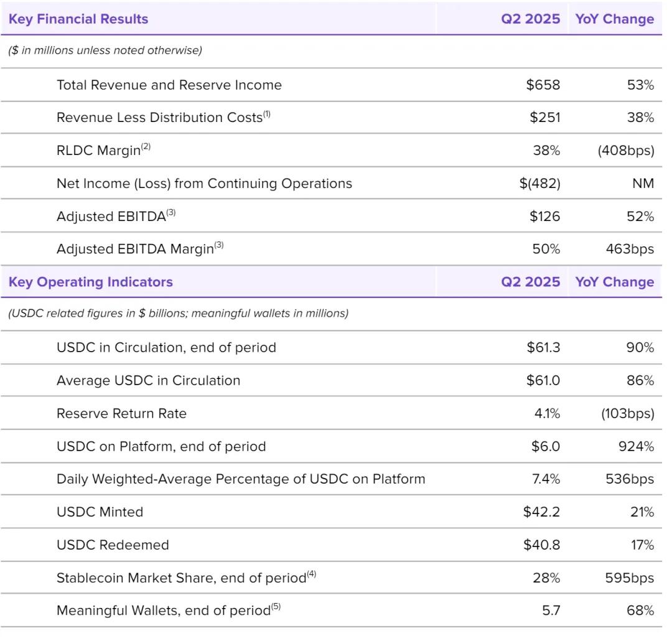
Task: Select the $658 total revenue value
Action: coord(543,85)
